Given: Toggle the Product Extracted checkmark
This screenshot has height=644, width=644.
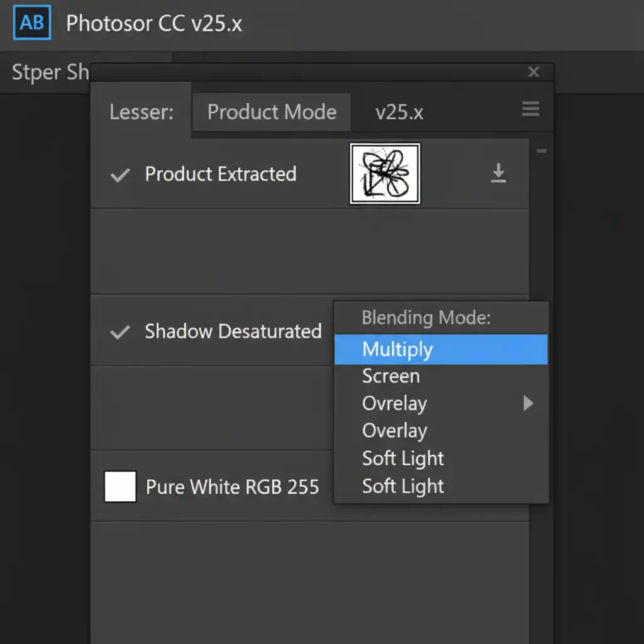Looking at the screenshot, I should [x=119, y=175].
